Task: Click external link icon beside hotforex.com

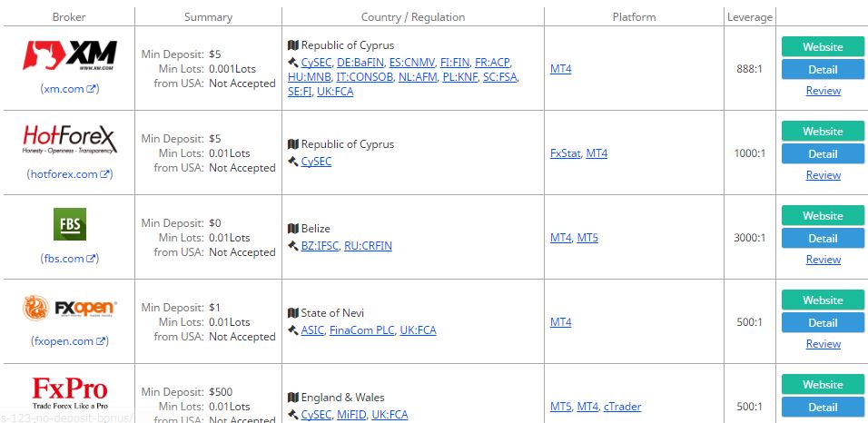Action: click(x=104, y=174)
